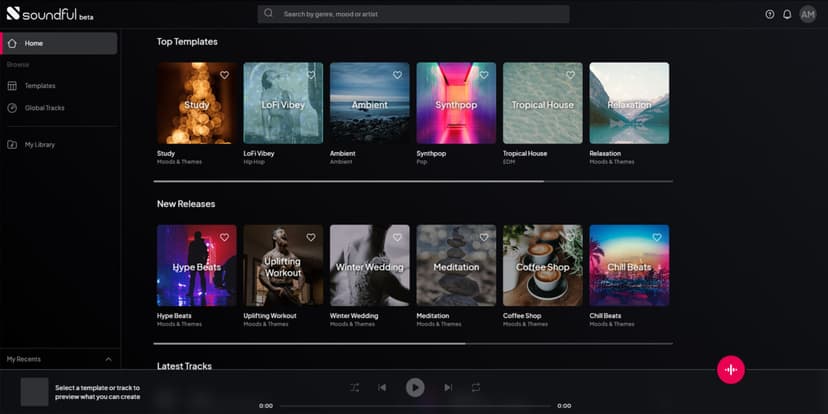The image size is (828, 414).
Task: Toggle shuffle playback mode
Action: [x=354, y=388]
